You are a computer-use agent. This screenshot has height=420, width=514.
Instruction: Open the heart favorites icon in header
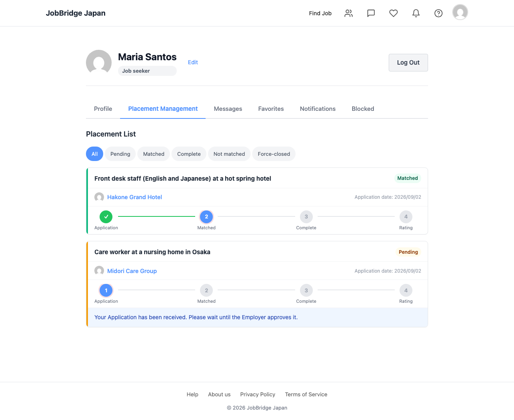(394, 13)
